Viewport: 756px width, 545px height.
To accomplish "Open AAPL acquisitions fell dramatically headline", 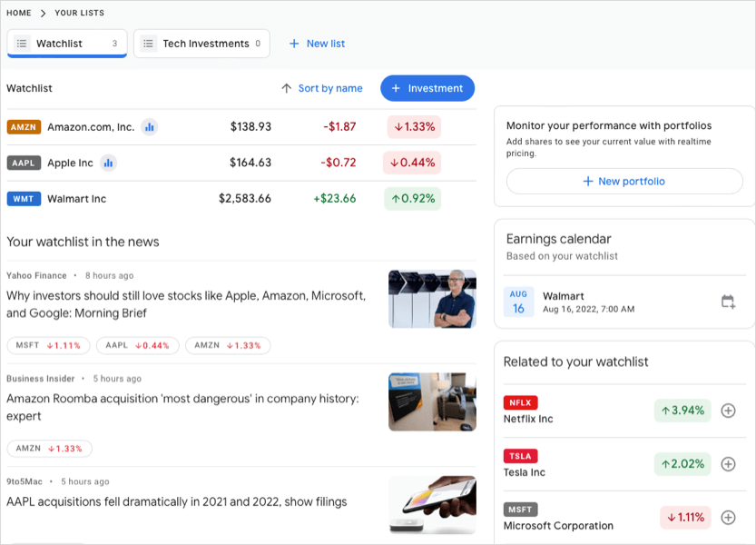I will pyautogui.click(x=176, y=502).
